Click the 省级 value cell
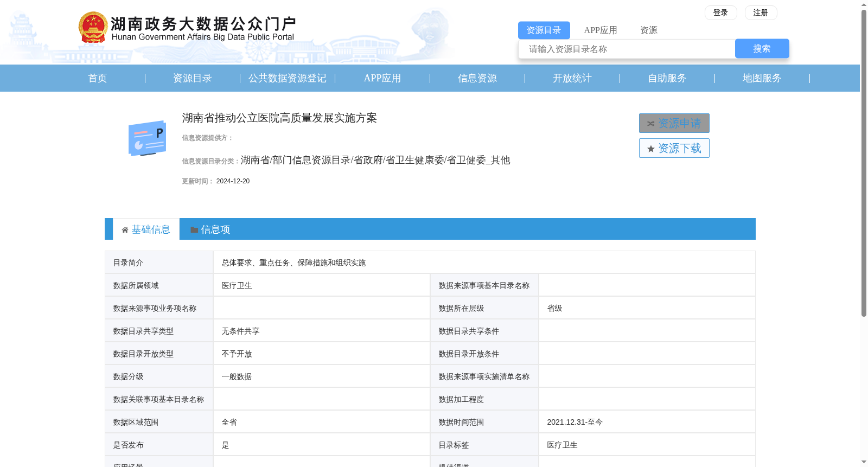This screenshot has width=868, height=467. 647,308
